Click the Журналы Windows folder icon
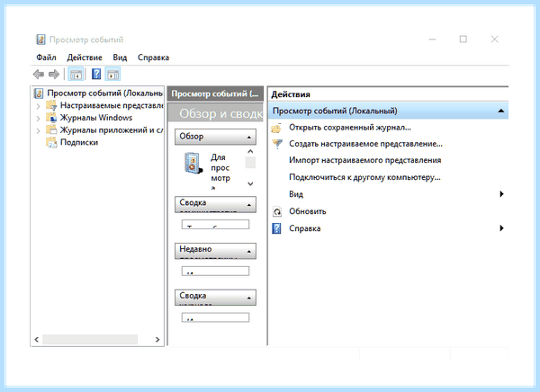 (51, 118)
